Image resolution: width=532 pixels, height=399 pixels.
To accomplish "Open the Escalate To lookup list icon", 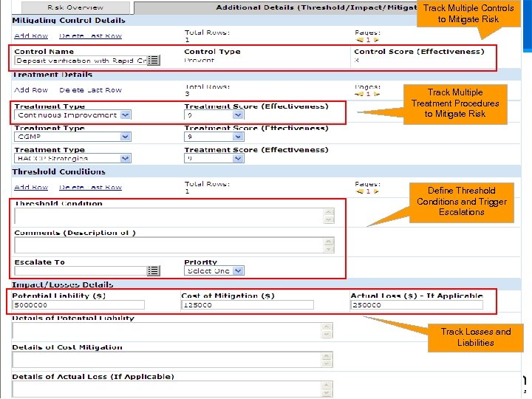I will 154,270.
